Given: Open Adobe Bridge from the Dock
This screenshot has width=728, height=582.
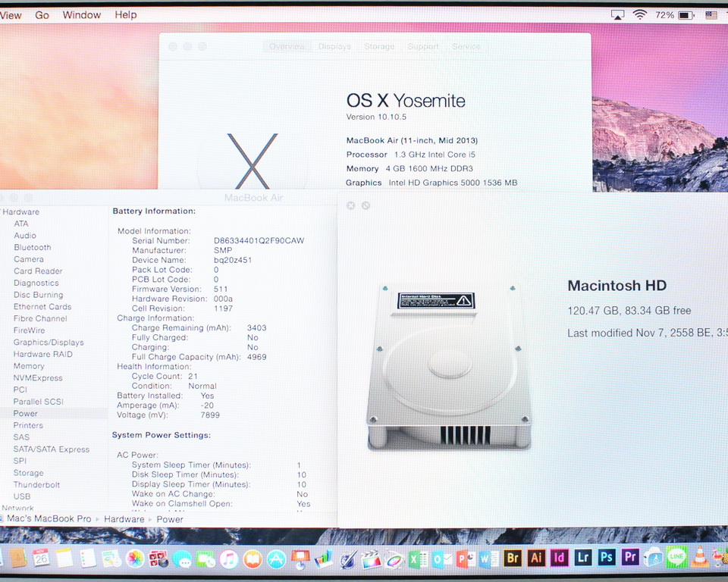Looking at the screenshot, I should (x=513, y=558).
